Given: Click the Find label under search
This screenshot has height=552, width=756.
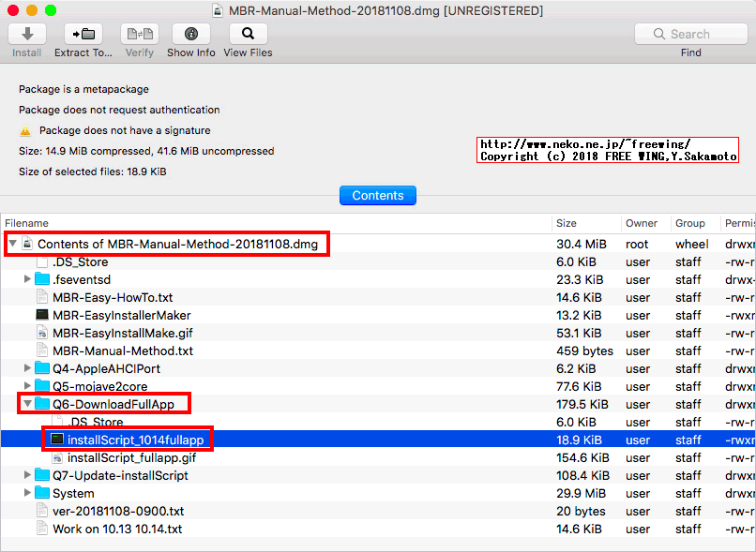Looking at the screenshot, I should click(x=691, y=53).
